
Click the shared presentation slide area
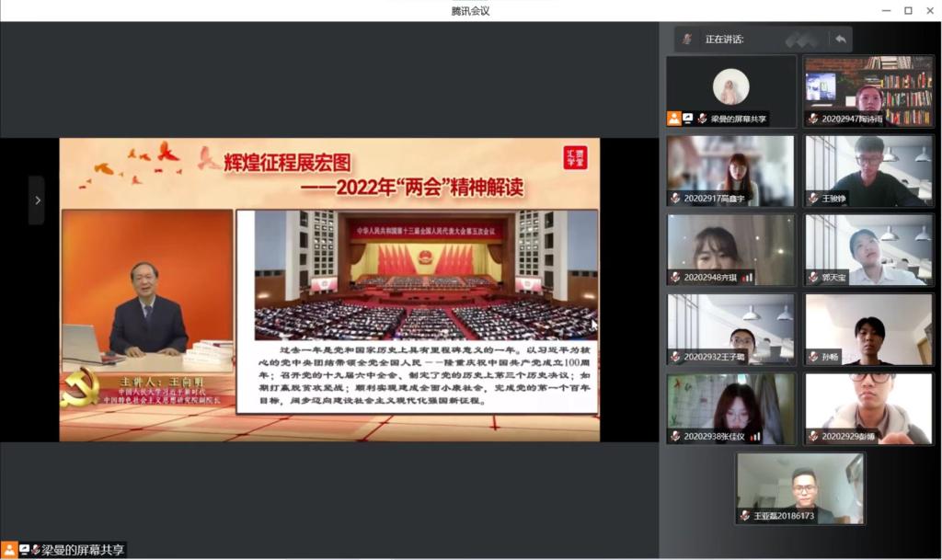(x=329, y=290)
